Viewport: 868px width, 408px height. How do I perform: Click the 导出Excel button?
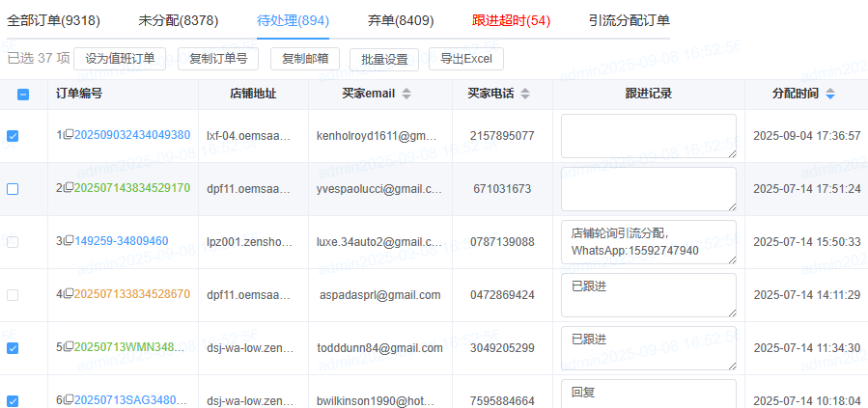465,59
